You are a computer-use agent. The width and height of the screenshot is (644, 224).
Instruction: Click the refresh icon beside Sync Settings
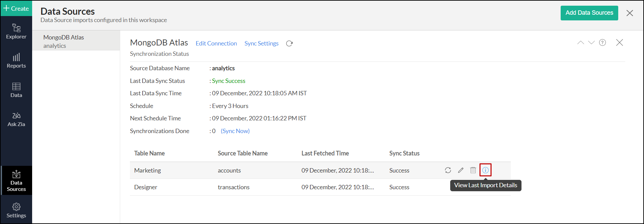coord(289,43)
